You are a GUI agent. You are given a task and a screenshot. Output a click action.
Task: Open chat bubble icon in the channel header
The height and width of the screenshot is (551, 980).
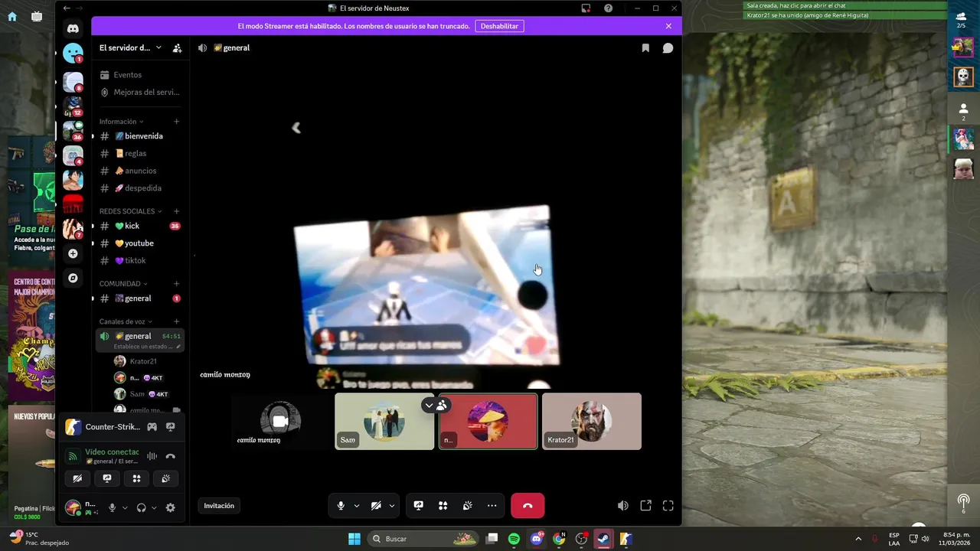click(668, 47)
